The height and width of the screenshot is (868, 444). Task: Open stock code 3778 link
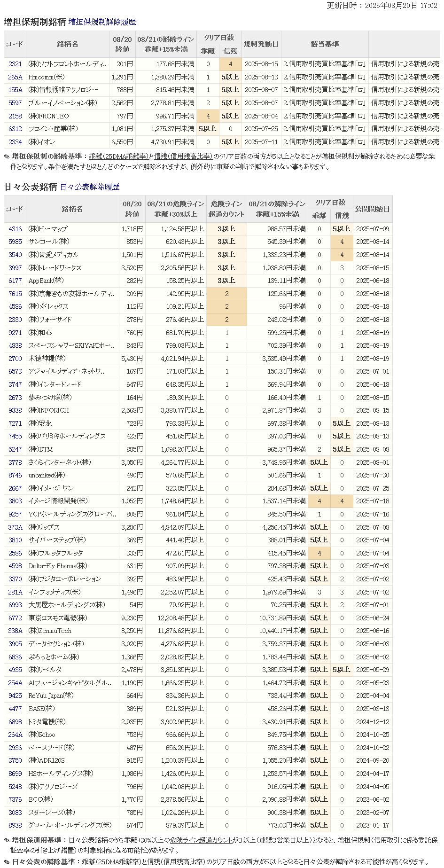pyautogui.click(x=15, y=462)
